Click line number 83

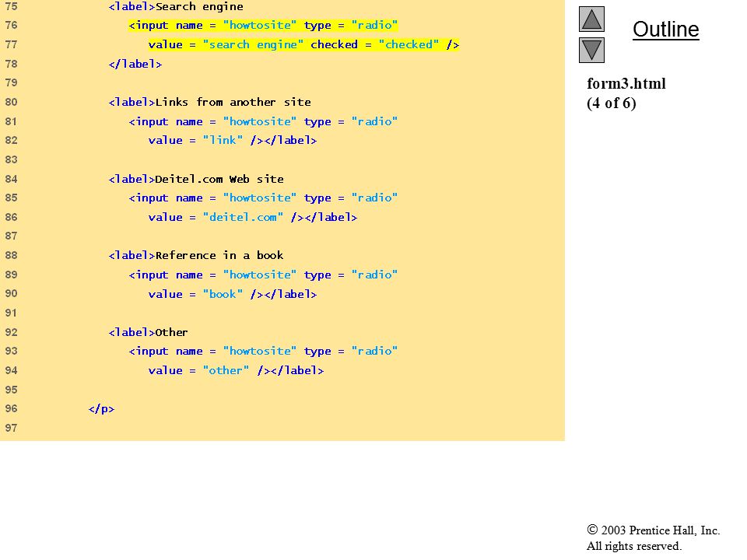click(11, 159)
